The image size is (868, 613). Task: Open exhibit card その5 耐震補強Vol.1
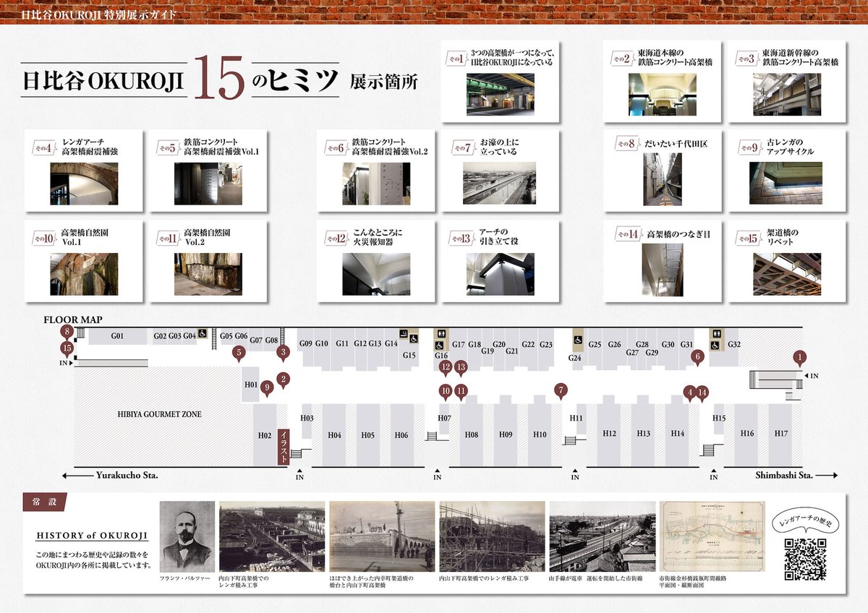[x=208, y=171]
